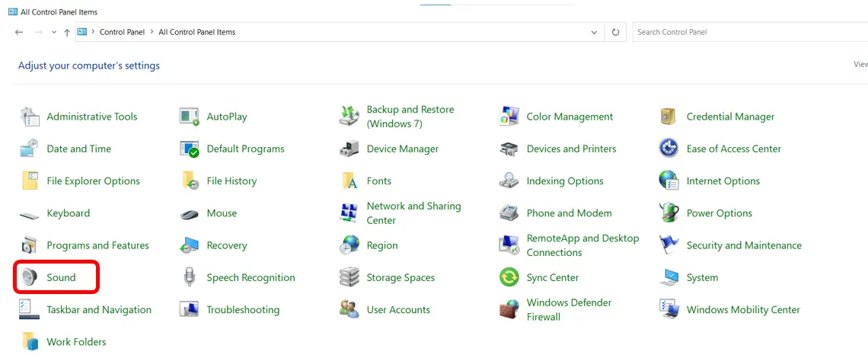The height and width of the screenshot is (358, 868).
Task: Go up one folder level
Action: pos(67,33)
